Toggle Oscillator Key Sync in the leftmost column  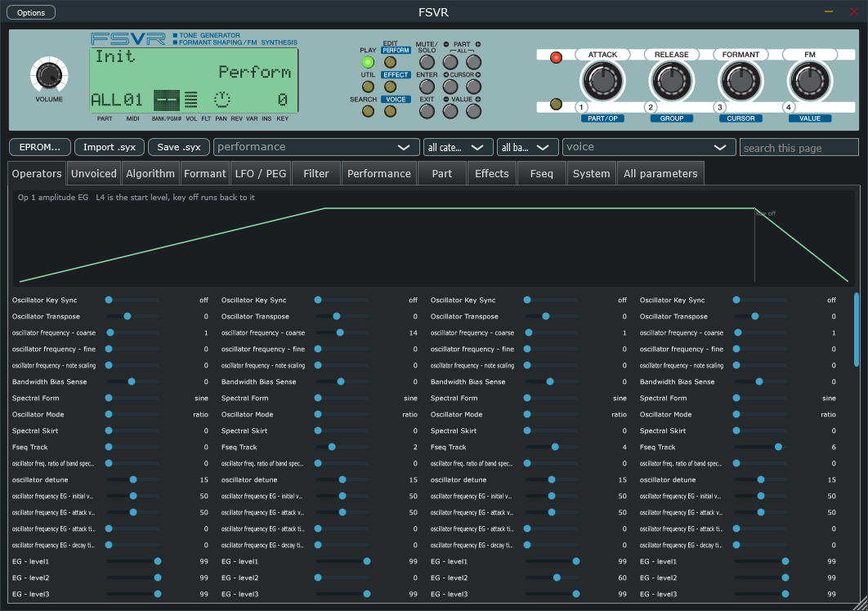133,300
